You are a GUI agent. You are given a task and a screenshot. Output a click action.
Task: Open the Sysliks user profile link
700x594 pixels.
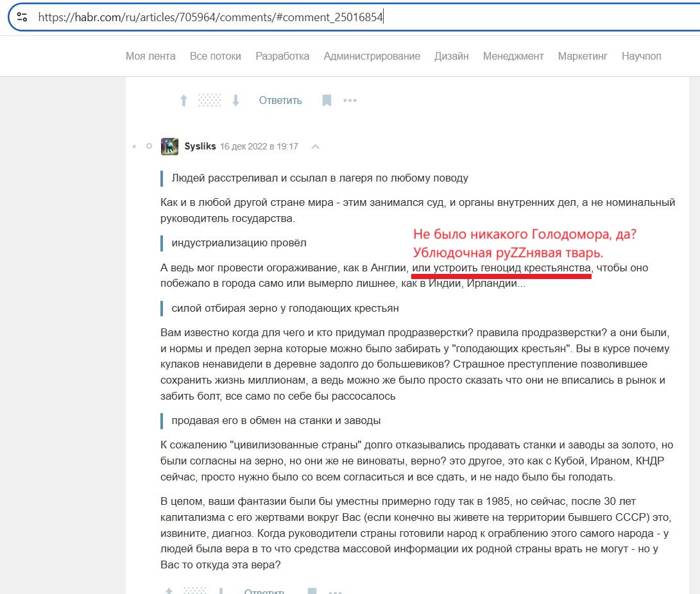pos(200,146)
